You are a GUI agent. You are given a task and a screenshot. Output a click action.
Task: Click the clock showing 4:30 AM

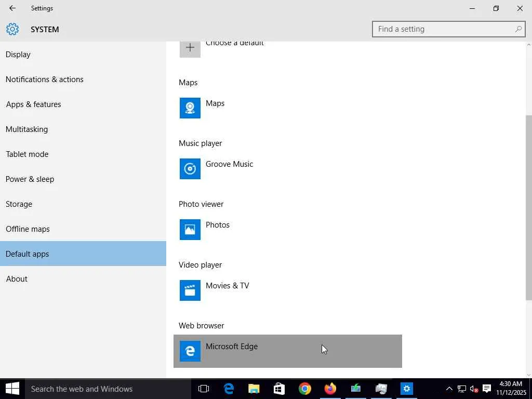pyautogui.click(x=511, y=389)
